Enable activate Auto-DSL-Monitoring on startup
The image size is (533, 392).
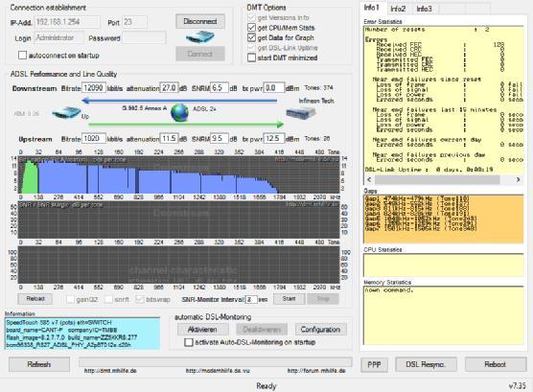coord(189,342)
